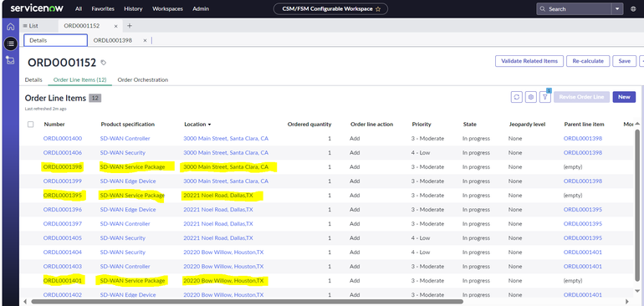644x306 pixels.
Task: Sort by the State column header
Action: coord(470,125)
